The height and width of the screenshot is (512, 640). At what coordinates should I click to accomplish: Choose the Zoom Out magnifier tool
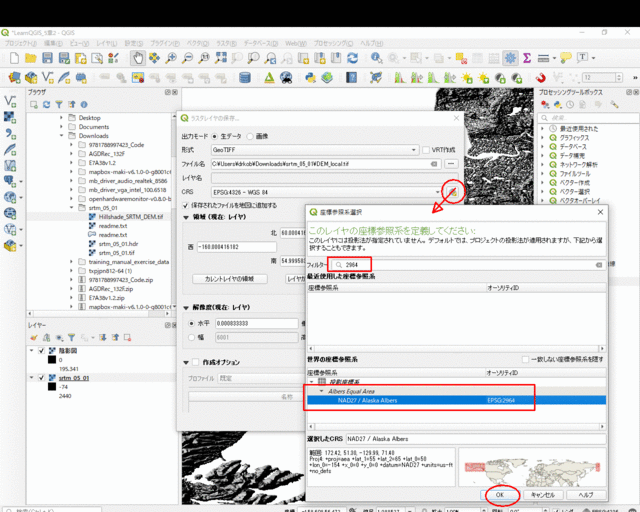[x=187, y=58]
